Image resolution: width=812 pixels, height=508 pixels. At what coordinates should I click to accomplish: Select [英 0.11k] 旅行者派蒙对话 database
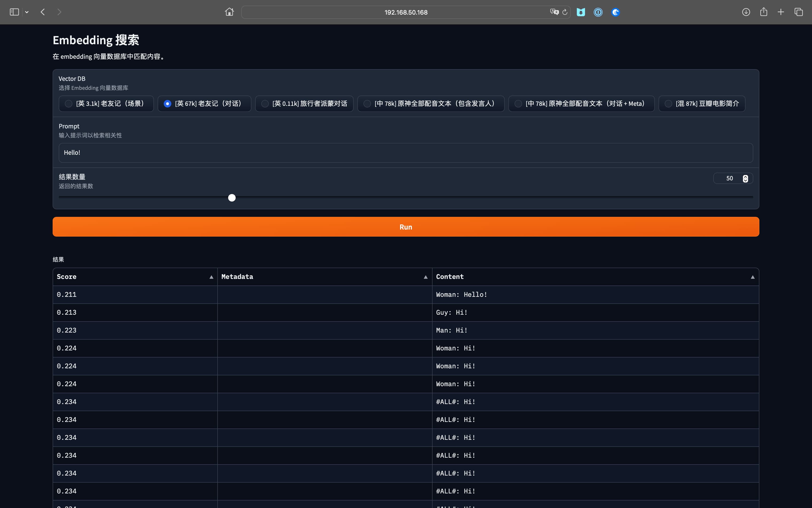[304, 103]
